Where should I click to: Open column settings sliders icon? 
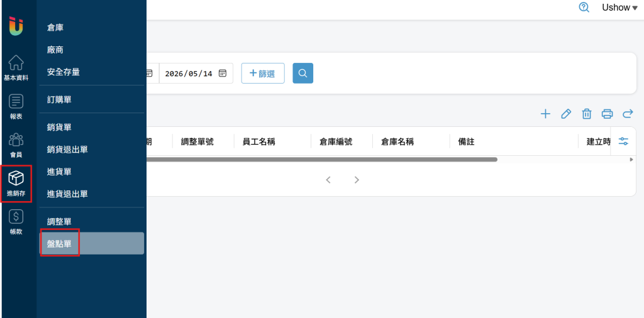[623, 141]
